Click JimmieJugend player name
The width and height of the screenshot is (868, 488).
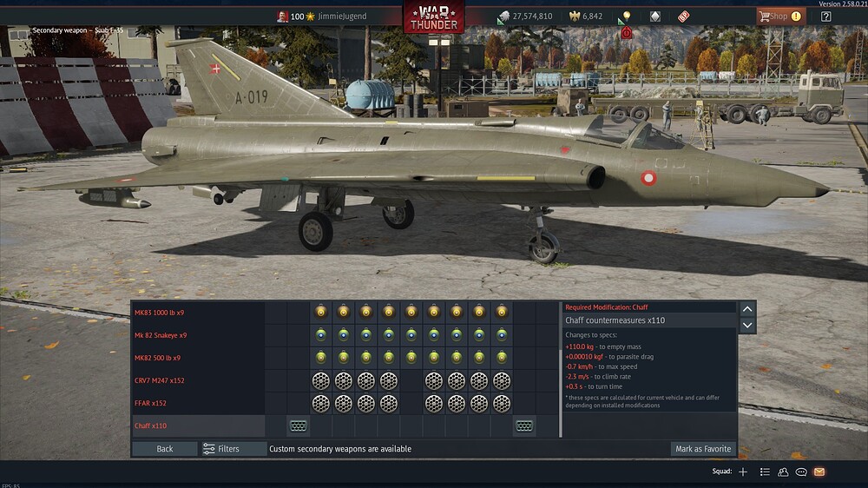342,16
